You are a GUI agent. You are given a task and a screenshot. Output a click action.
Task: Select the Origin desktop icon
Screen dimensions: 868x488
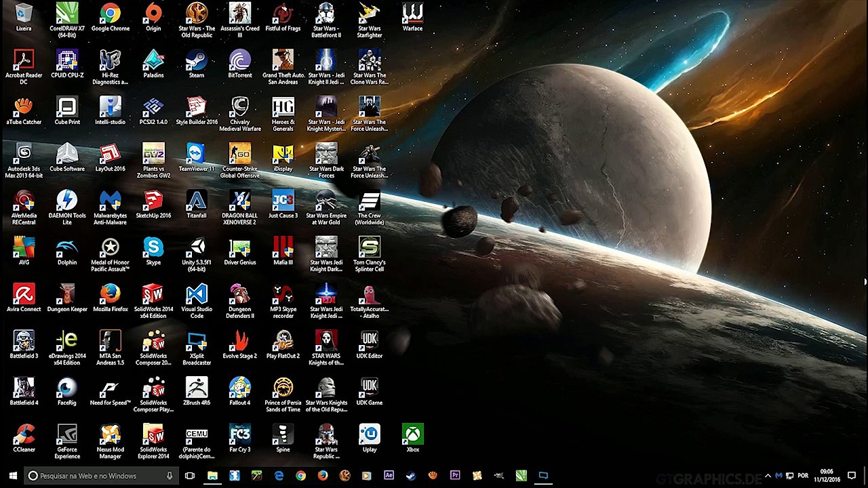(x=153, y=18)
